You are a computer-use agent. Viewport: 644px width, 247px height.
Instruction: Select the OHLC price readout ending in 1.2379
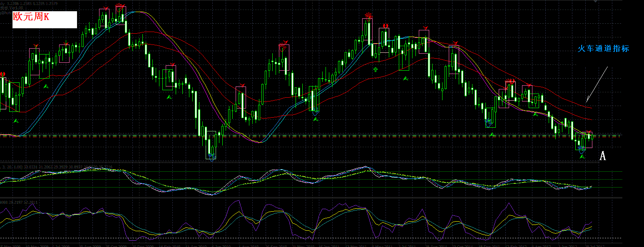click(32, 4)
